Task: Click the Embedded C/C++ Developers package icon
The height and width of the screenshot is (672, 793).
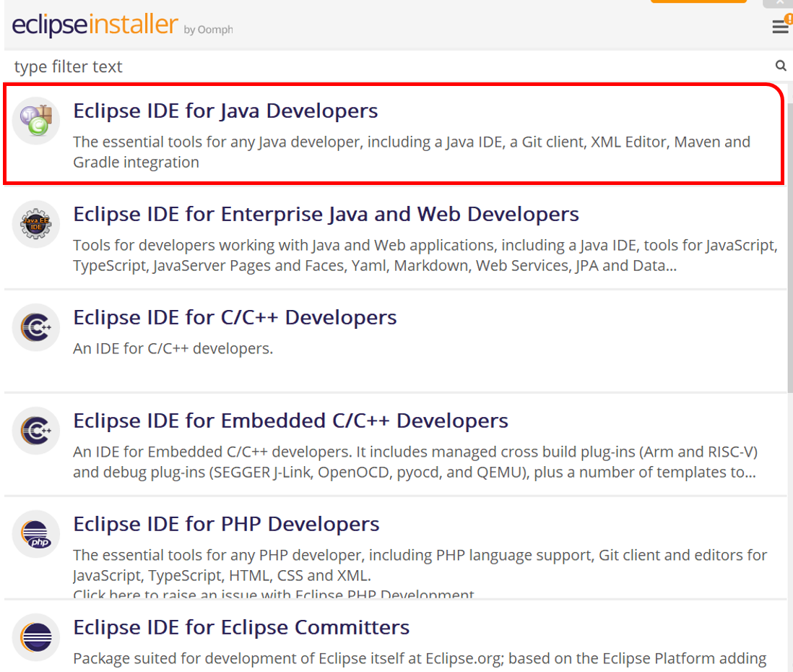Action: tap(36, 431)
